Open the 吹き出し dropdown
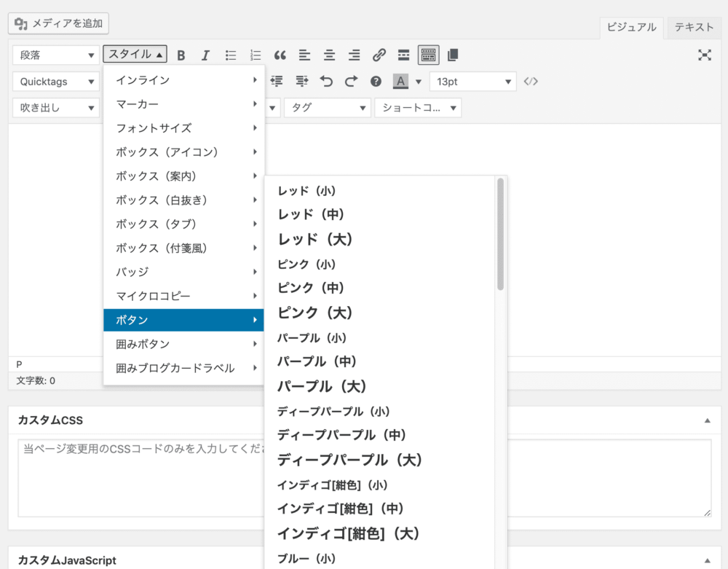 coord(55,107)
